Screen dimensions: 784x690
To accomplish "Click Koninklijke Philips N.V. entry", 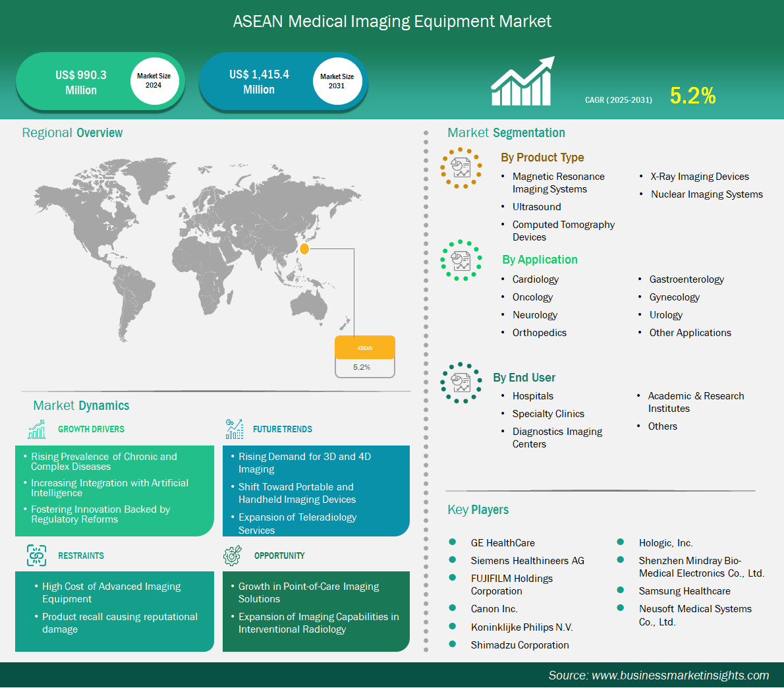I will point(522,627).
